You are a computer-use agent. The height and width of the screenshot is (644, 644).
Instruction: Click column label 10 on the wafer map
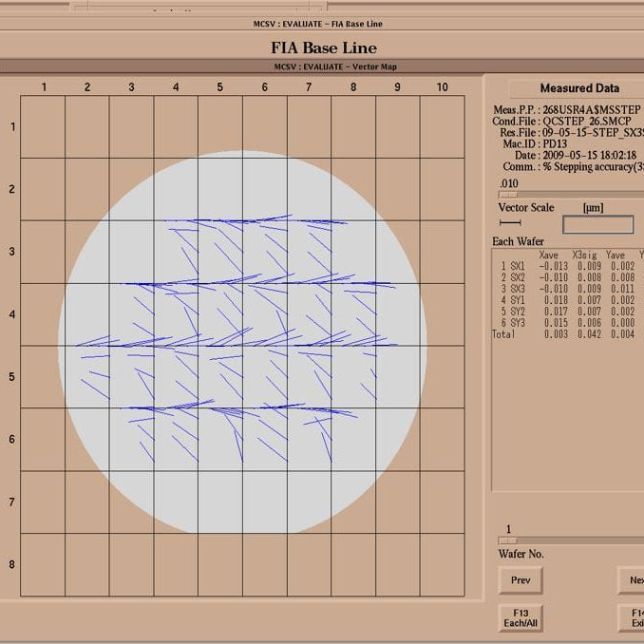coord(442,87)
